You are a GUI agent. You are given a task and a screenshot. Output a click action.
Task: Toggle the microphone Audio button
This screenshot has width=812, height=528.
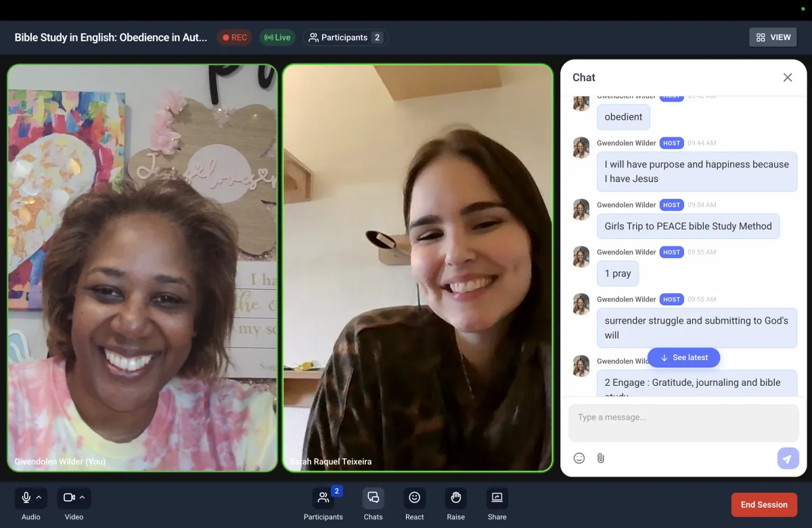[26, 498]
